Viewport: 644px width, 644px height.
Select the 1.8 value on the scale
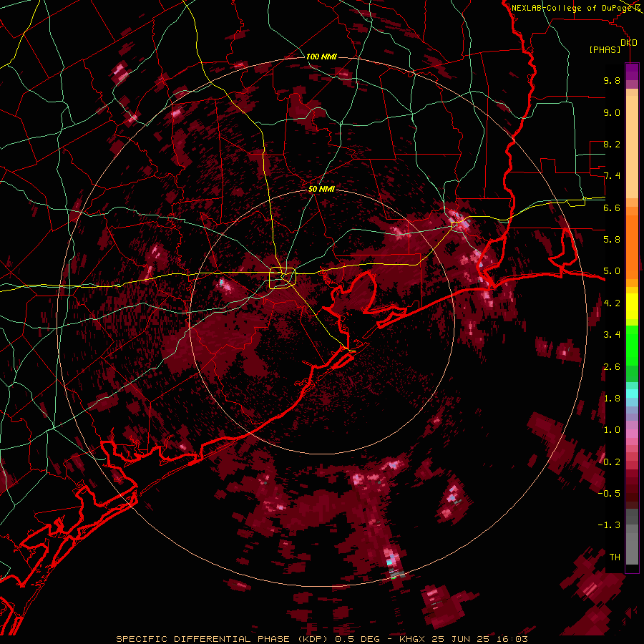612,399
